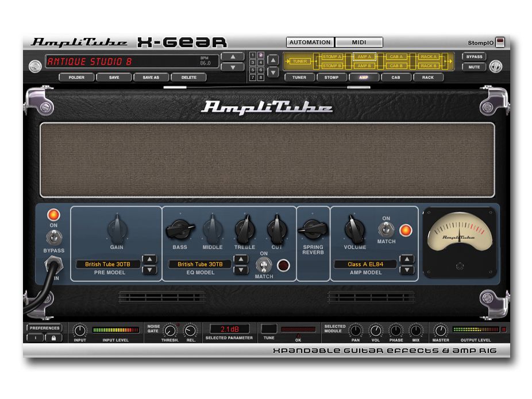Open PREFERENCES
This screenshot has height=399, width=532.
[x=44, y=328]
